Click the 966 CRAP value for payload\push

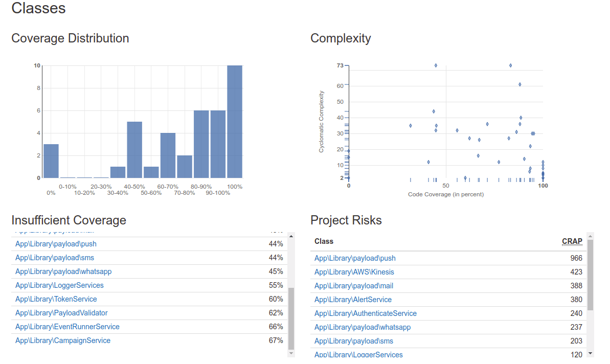[576, 258]
